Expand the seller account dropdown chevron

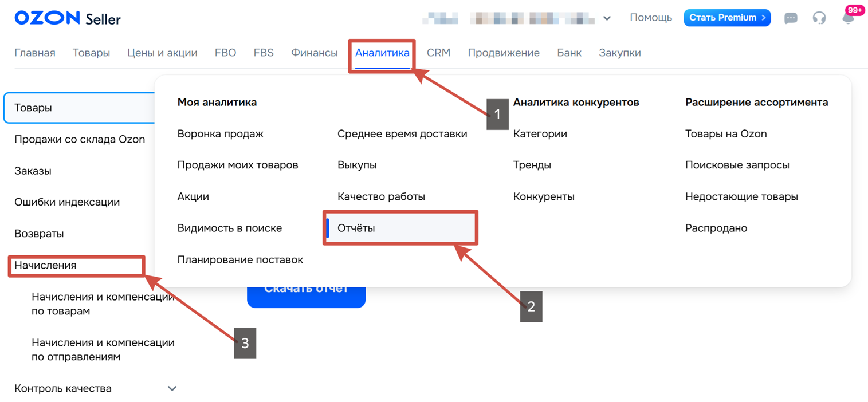607,18
